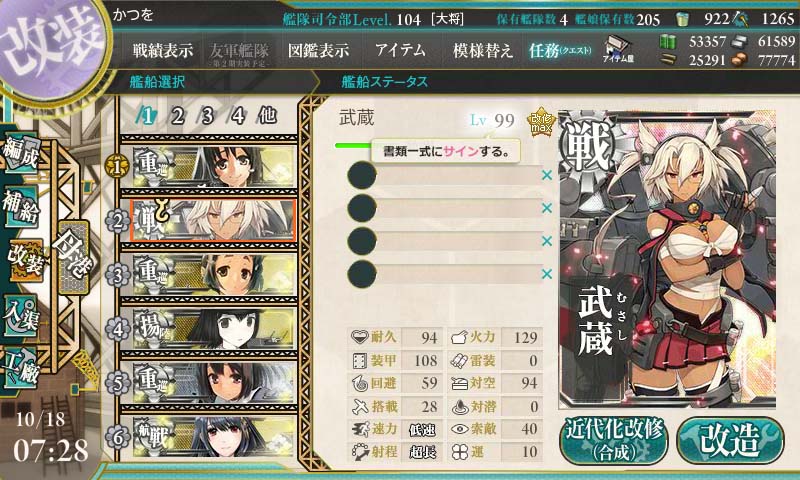This screenshot has height=480, width=800.
Task: Open 任務 (クエスト) quest menu
Action: [560, 50]
